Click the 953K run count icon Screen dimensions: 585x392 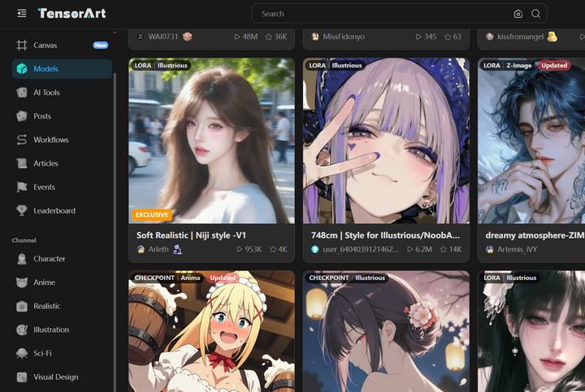pyautogui.click(x=240, y=249)
